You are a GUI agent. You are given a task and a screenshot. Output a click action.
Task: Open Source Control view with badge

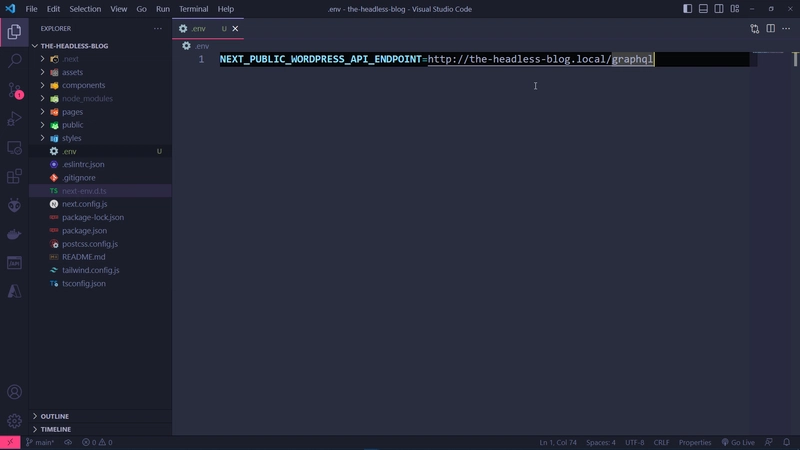coord(14,90)
